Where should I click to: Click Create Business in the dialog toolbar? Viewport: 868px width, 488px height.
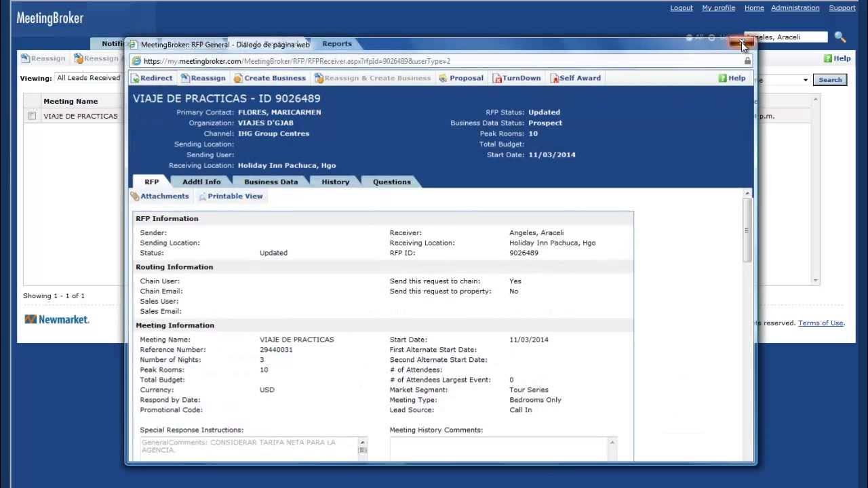269,78
